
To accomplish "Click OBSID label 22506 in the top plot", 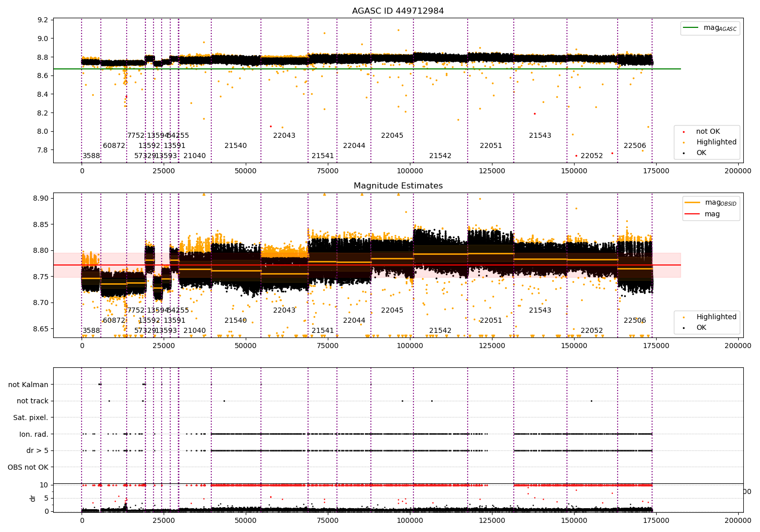I will (635, 146).
